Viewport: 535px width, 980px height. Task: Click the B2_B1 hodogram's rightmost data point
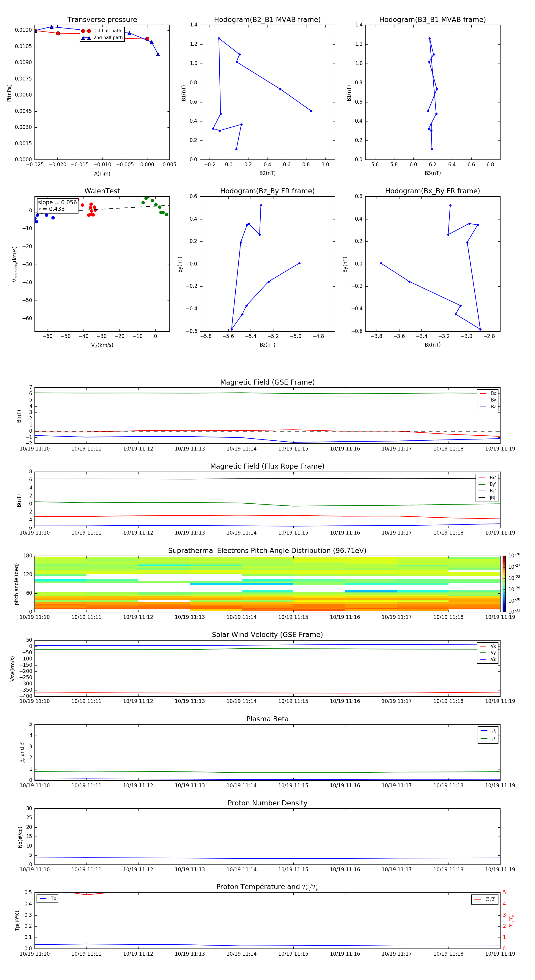tap(311, 111)
